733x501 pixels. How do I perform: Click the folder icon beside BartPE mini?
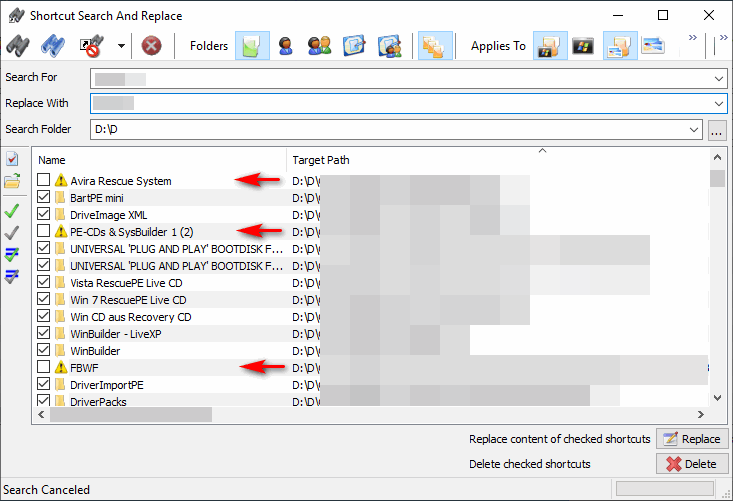[x=60, y=198]
